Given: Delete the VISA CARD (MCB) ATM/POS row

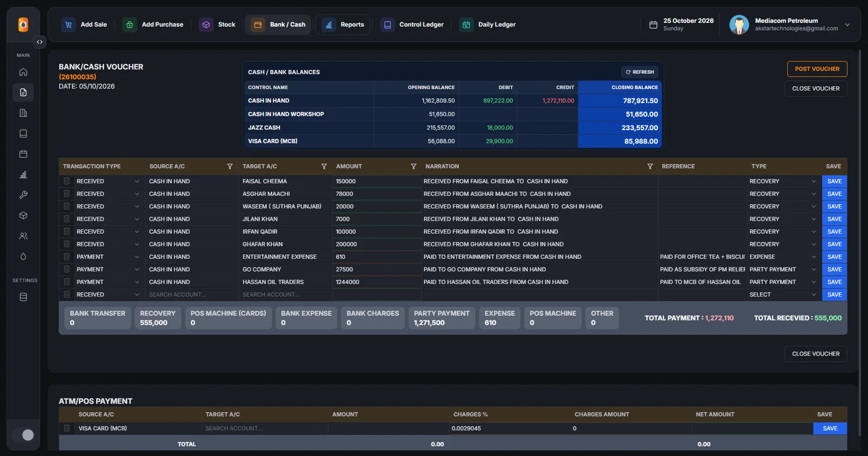Looking at the screenshot, I should coord(66,428).
